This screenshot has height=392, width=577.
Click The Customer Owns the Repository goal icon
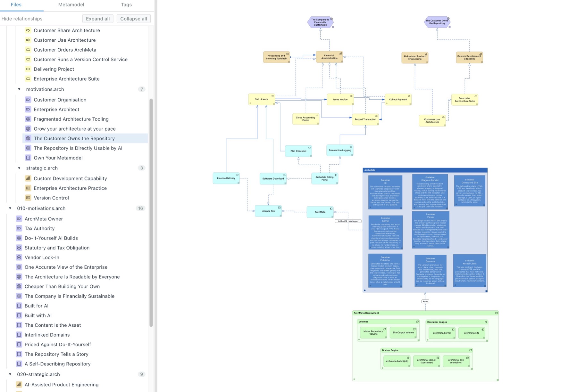(x=28, y=138)
